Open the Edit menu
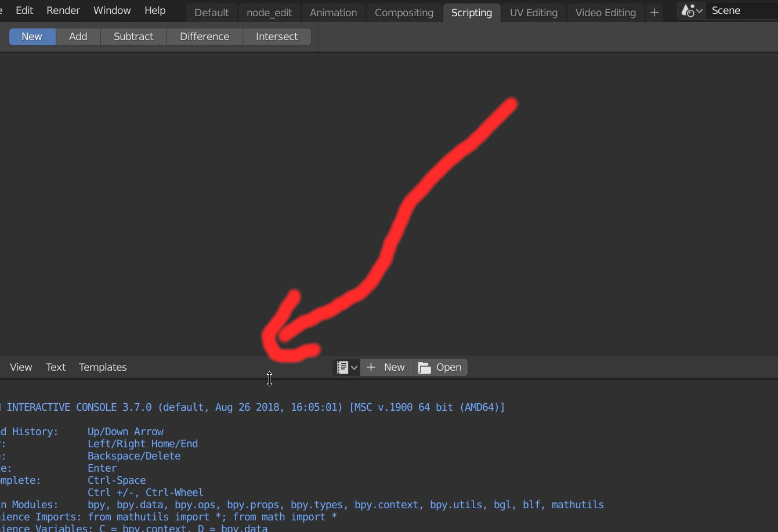Image resolution: width=778 pixels, height=532 pixels. [x=24, y=10]
